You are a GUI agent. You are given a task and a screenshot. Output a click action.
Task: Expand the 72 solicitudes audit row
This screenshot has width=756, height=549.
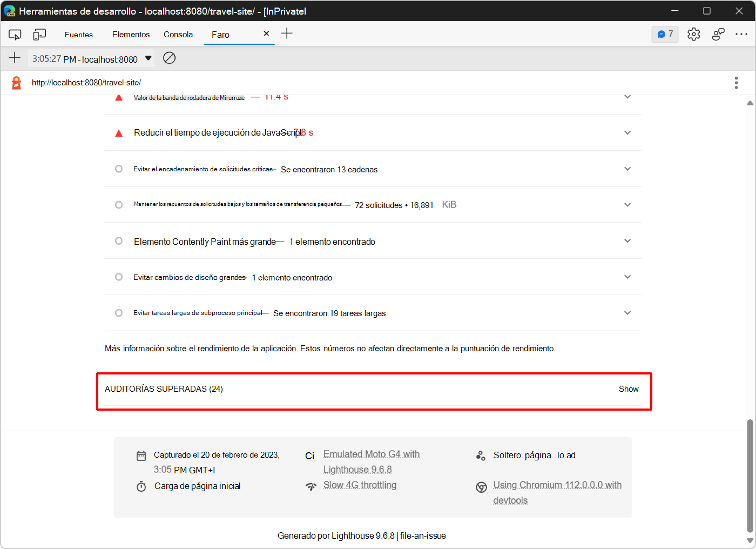[x=627, y=205]
